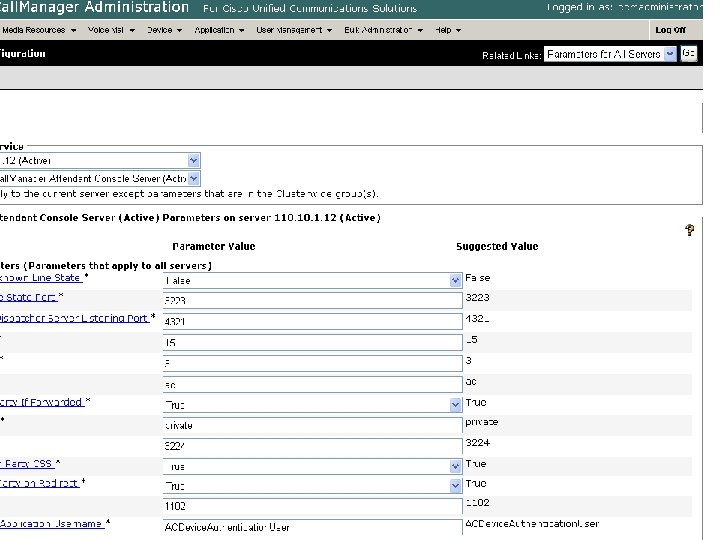
Task: Focus the input field containing 15
Action: coord(312,342)
